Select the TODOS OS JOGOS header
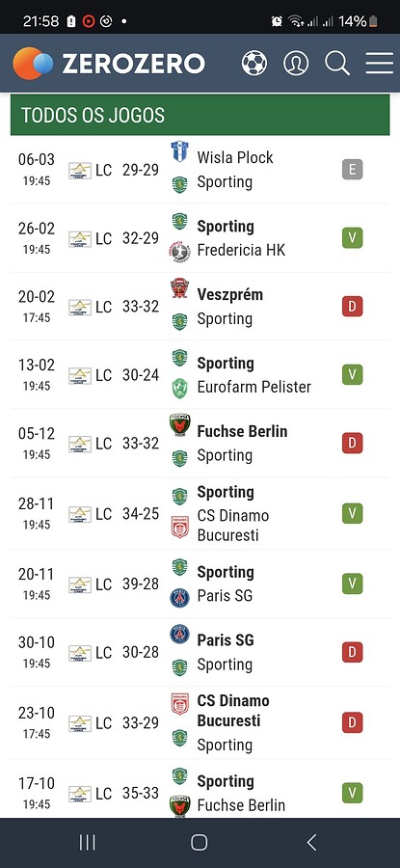The height and width of the screenshot is (868, 400). click(200, 115)
